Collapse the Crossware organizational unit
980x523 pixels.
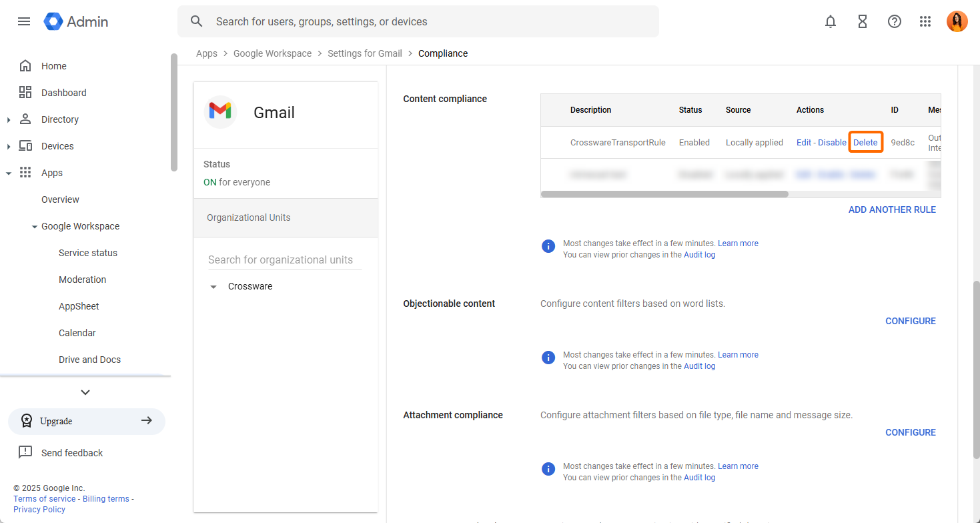click(213, 287)
